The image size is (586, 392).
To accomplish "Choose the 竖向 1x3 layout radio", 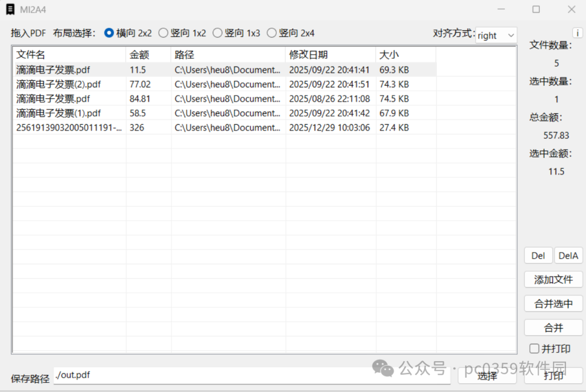I will click(x=218, y=33).
